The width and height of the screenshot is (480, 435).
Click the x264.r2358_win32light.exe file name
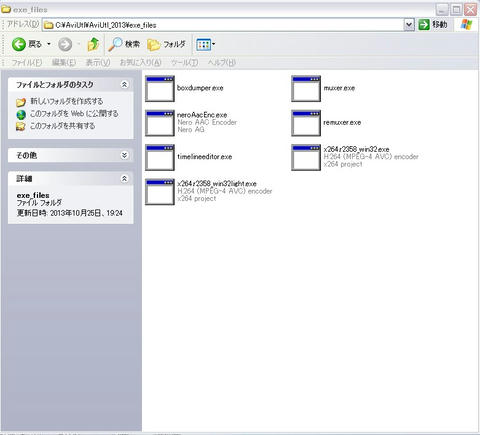(217, 183)
